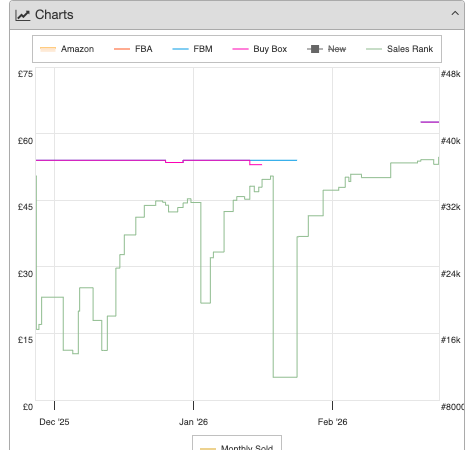Click the £60 price axis label

[25, 141]
